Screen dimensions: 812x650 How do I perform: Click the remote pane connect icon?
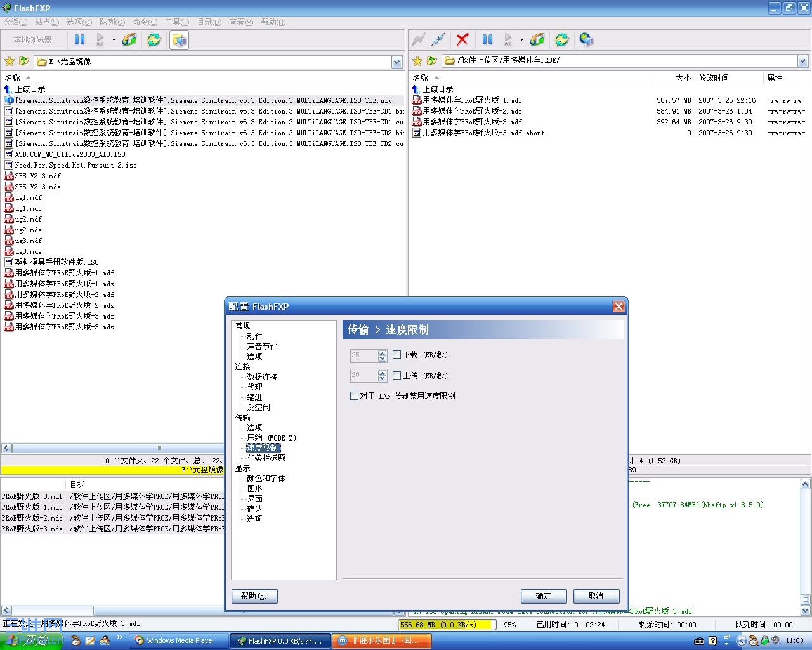pyautogui.click(x=418, y=40)
